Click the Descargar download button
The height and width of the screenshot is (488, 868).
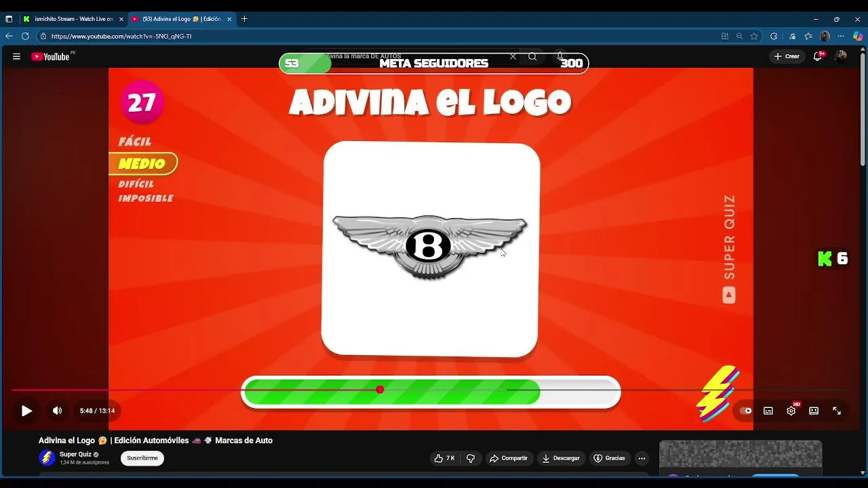561,458
